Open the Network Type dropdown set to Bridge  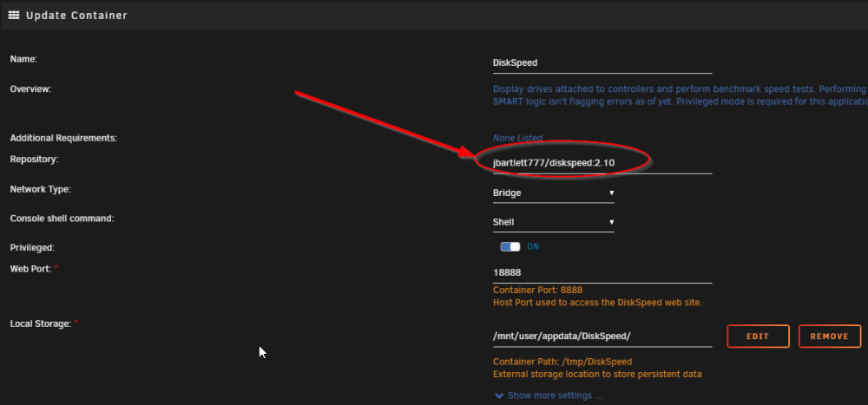point(554,193)
